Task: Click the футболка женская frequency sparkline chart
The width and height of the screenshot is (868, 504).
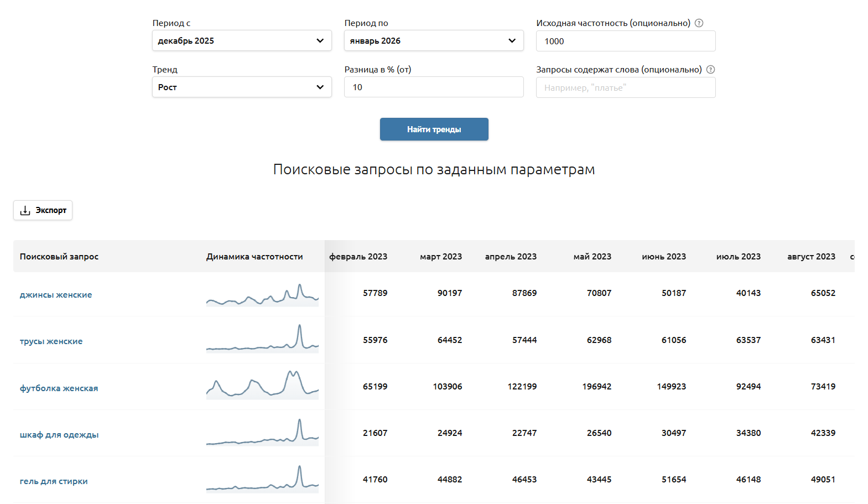Action: click(262, 386)
